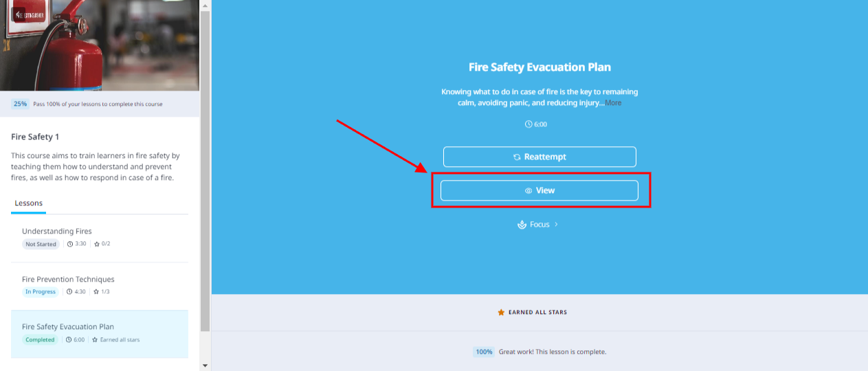Screen dimensions: 868x371
Task: Switch to the Lessons tab
Action: pyautogui.click(x=29, y=203)
